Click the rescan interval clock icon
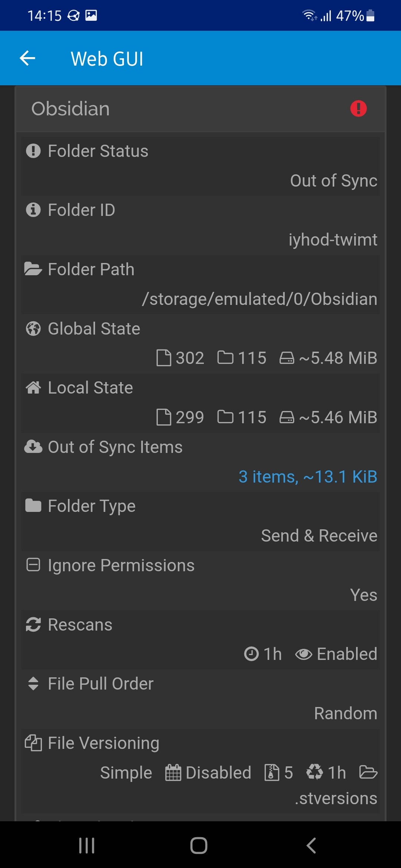The width and height of the screenshot is (401, 868). (x=251, y=654)
